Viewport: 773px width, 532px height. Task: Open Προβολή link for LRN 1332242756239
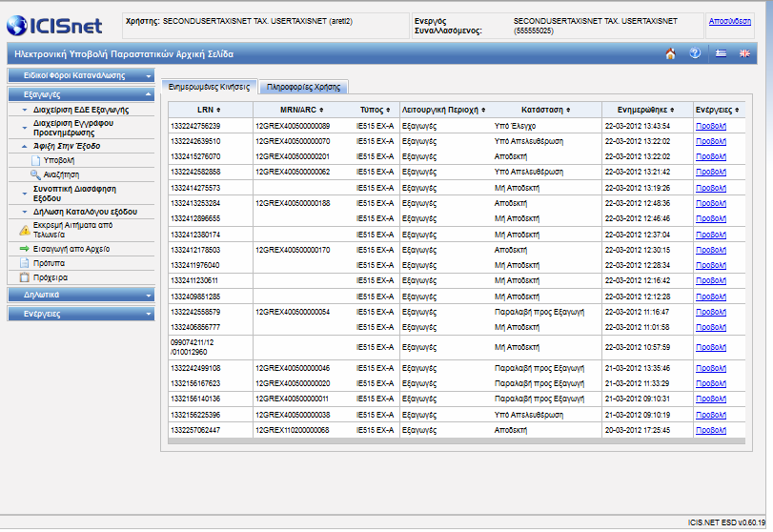(x=710, y=126)
